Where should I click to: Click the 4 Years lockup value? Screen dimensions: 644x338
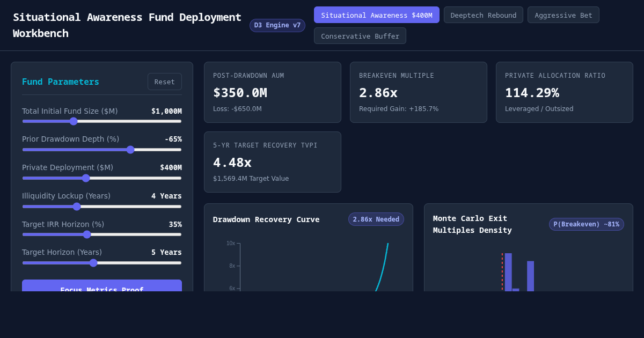pyautogui.click(x=166, y=196)
